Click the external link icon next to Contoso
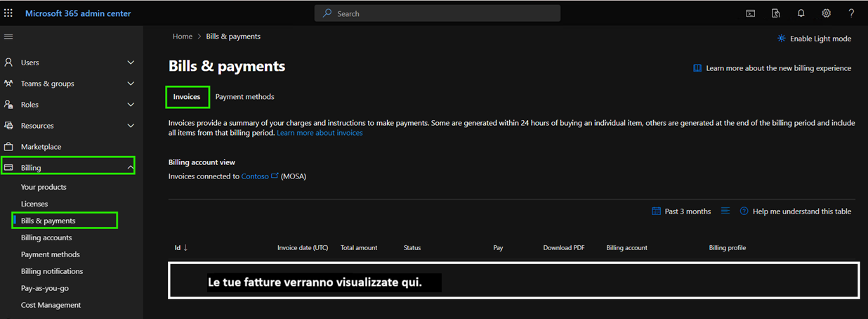 275,176
